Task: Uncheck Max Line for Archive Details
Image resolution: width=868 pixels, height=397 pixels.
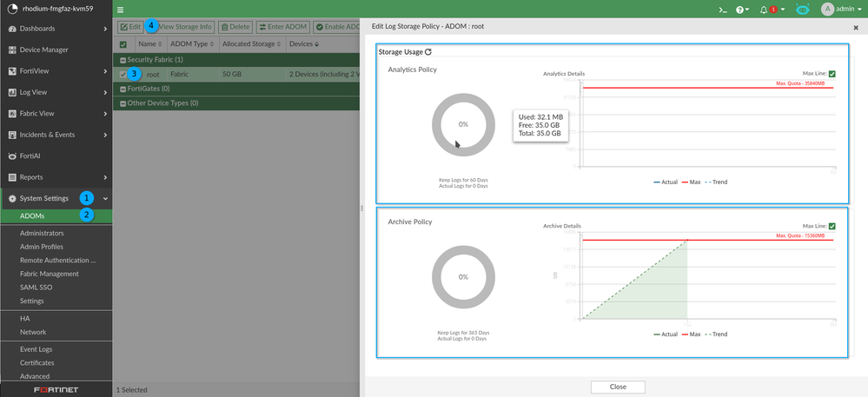Action: click(832, 226)
